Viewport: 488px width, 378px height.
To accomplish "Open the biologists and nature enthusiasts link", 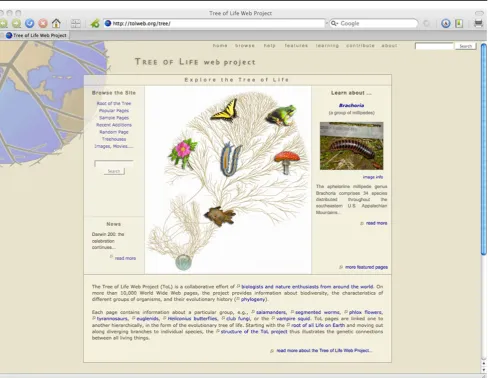I will pos(307,287).
